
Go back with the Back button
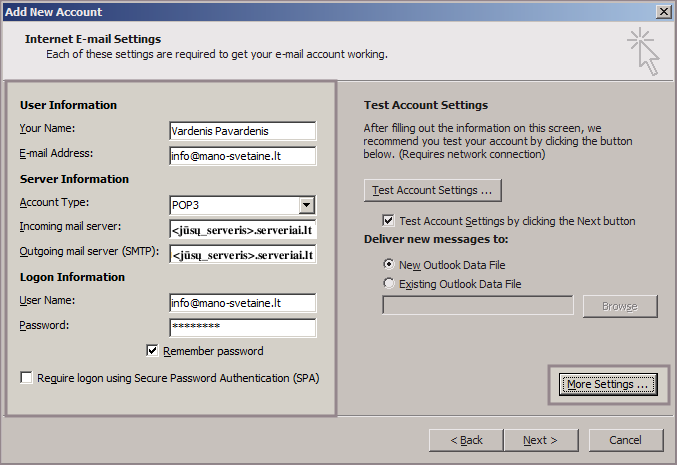466,440
